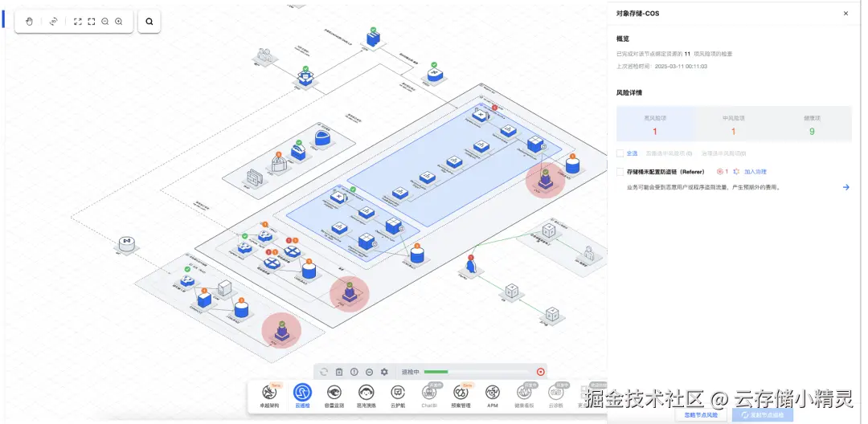Open ChatBI in bottom dock

tap(429, 396)
